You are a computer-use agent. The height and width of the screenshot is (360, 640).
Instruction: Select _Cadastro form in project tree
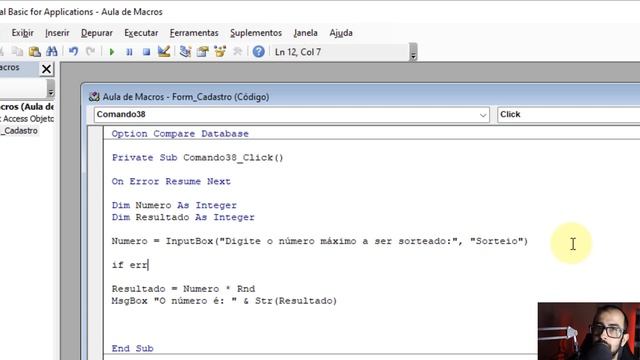pos(19,131)
